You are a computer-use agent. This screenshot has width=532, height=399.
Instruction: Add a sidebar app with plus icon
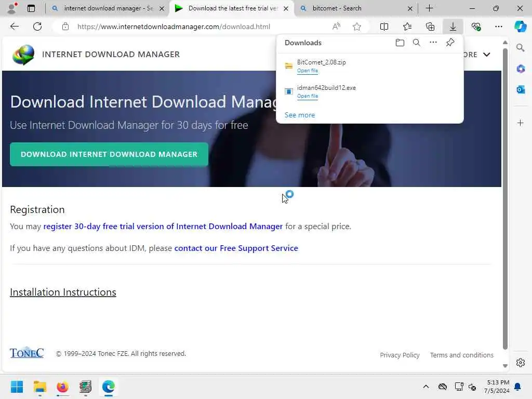tap(521, 123)
